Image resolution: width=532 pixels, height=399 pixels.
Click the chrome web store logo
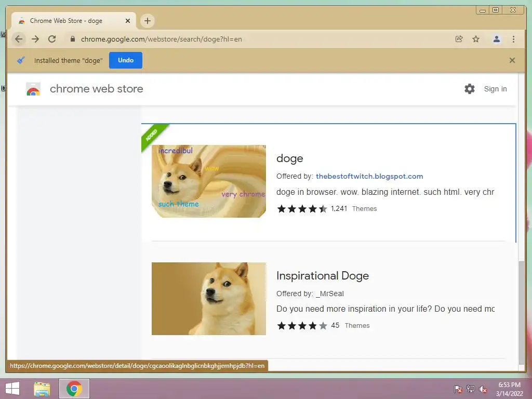tap(33, 89)
